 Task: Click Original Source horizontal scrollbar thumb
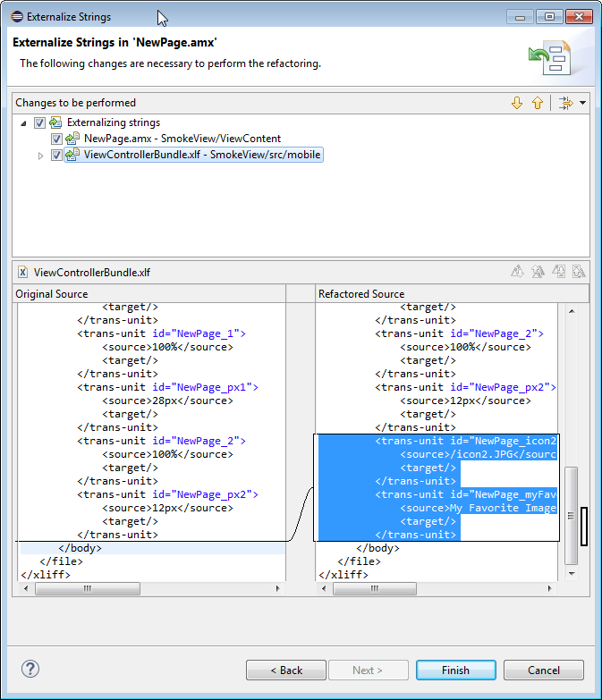click(x=88, y=588)
